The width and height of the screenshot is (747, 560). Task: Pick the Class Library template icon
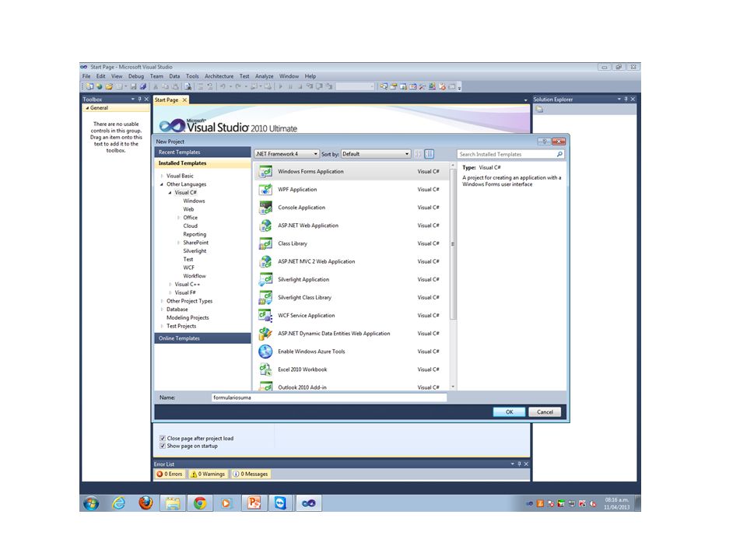265,243
